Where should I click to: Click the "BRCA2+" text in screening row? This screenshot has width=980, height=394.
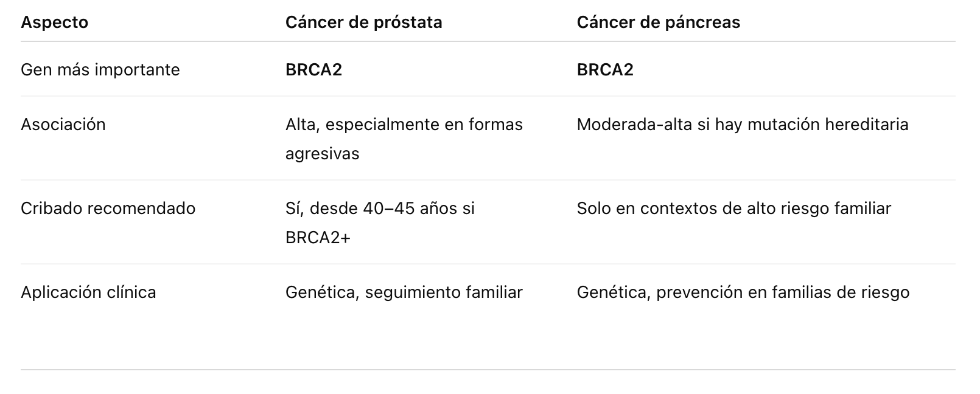point(318,238)
